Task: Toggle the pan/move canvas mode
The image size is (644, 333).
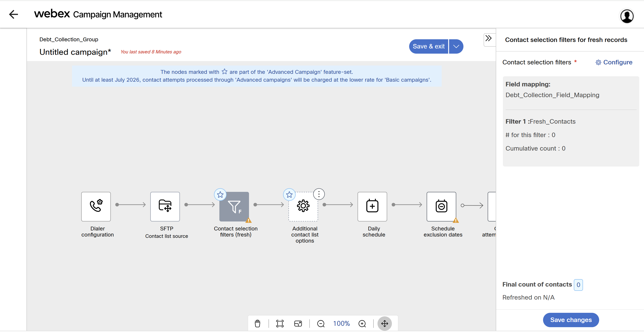Action: click(384, 324)
